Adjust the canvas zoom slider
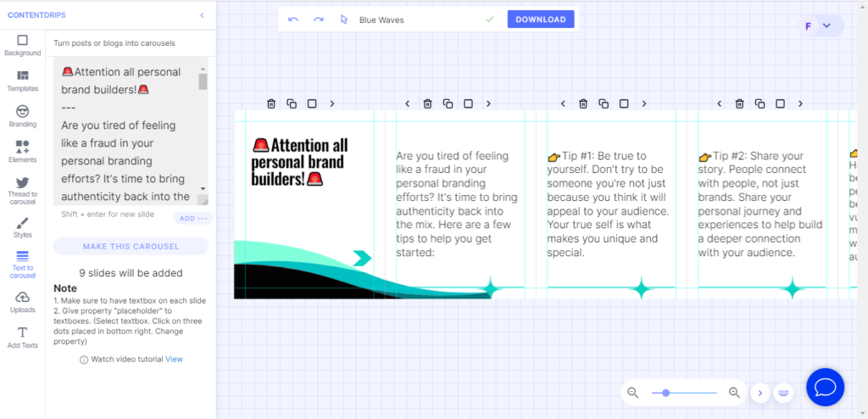The image size is (868, 419). click(666, 393)
